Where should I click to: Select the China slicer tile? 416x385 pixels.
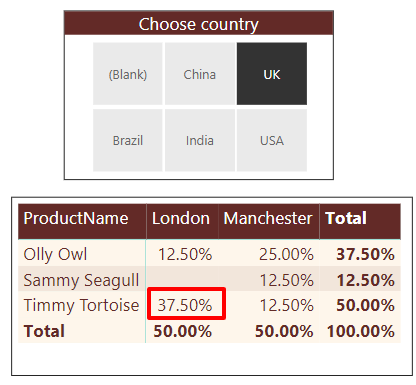click(200, 74)
